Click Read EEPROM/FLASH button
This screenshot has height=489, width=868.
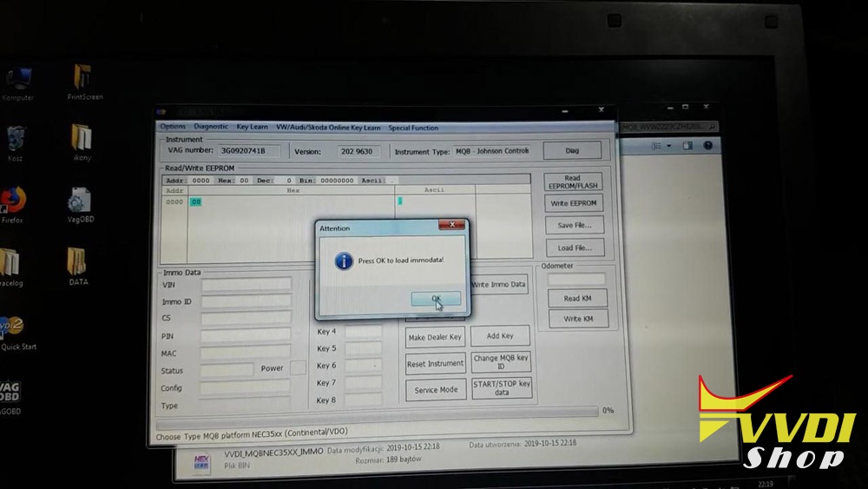point(573,182)
